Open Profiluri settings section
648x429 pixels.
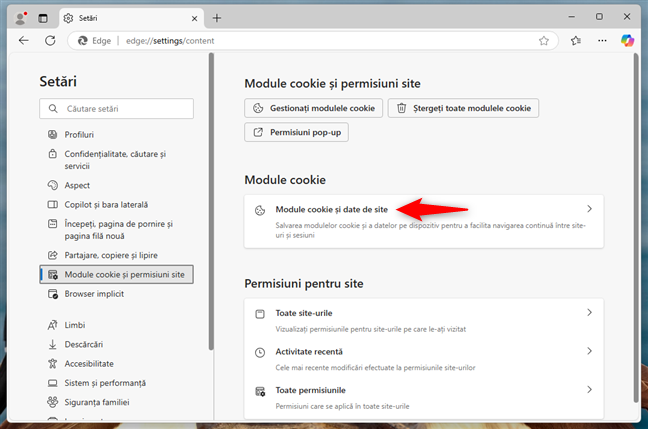tap(117, 135)
